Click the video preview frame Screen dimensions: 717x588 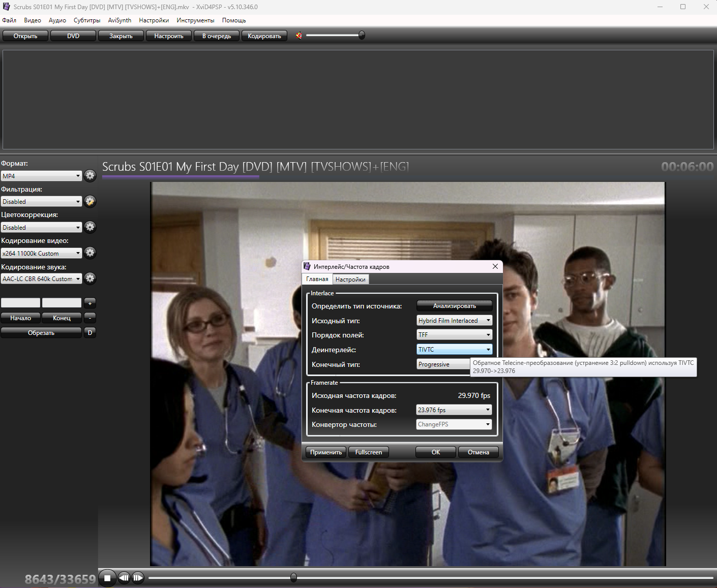click(408, 374)
